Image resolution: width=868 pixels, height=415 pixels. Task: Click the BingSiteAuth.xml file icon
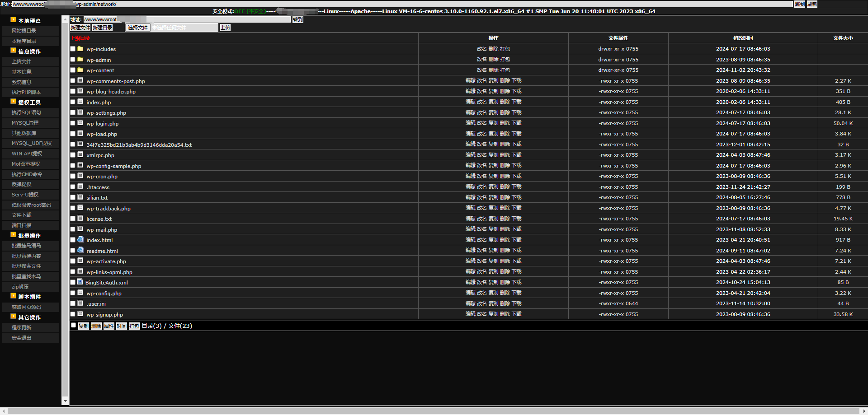[x=80, y=282]
